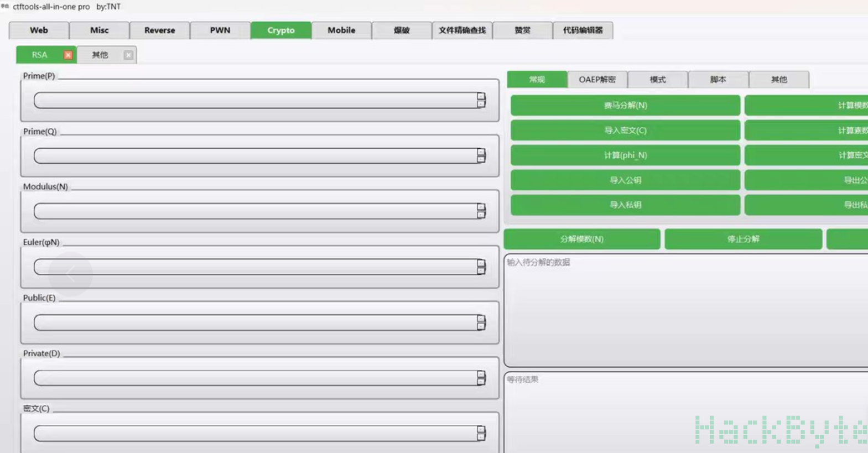Click the 停止分解 button
Image resolution: width=868 pixels, height=453 pixels.
(744, 239)
